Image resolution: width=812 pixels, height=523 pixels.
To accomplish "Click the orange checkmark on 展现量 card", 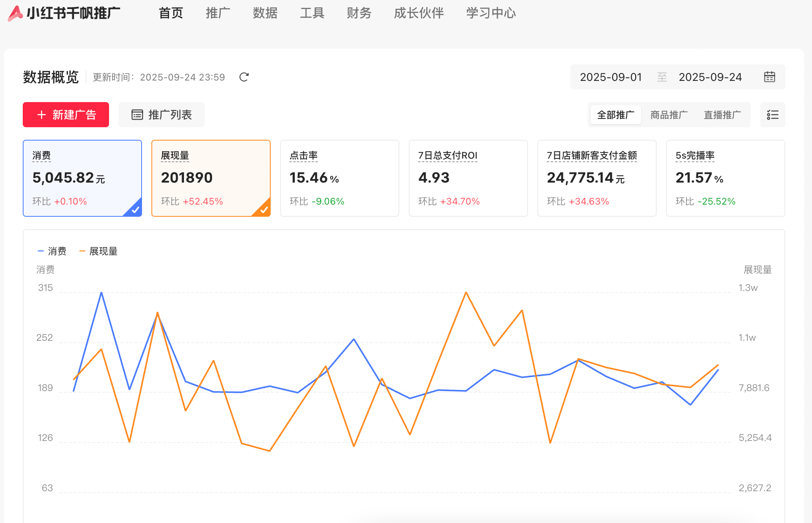I will pyautogui.click(x=264, y=210).
